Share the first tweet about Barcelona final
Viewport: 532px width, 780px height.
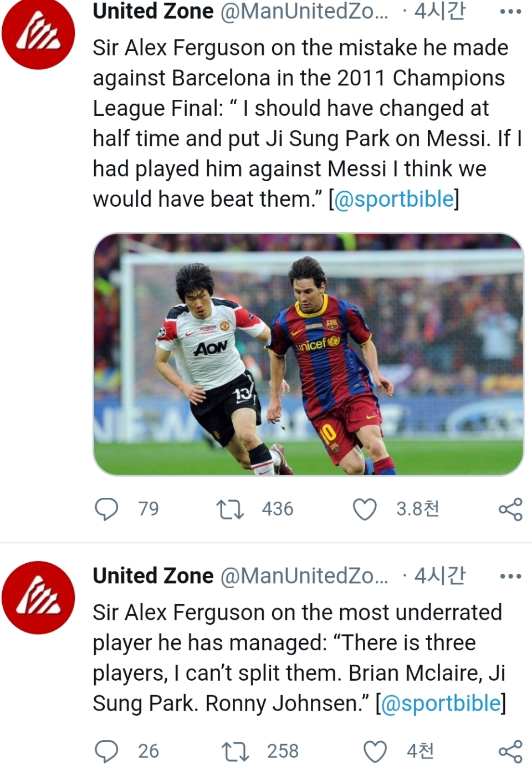(510, 509)
